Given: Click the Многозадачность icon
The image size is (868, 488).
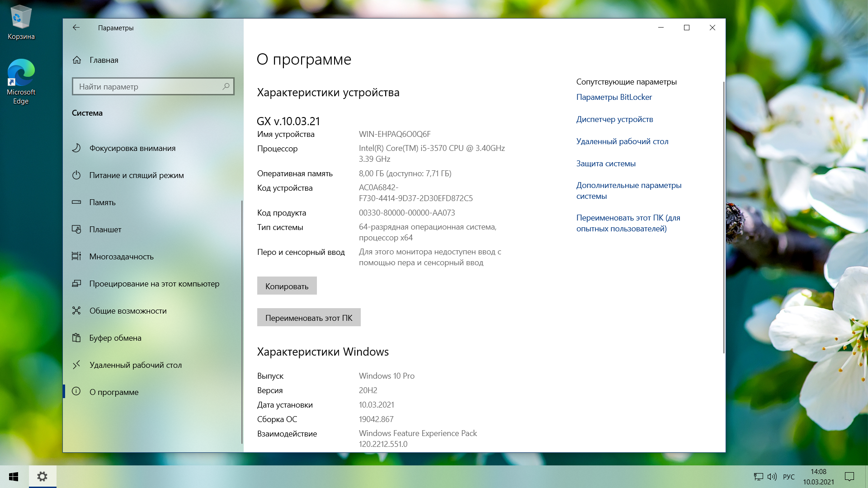Looking at the screenshot, I should click(76, 256).
